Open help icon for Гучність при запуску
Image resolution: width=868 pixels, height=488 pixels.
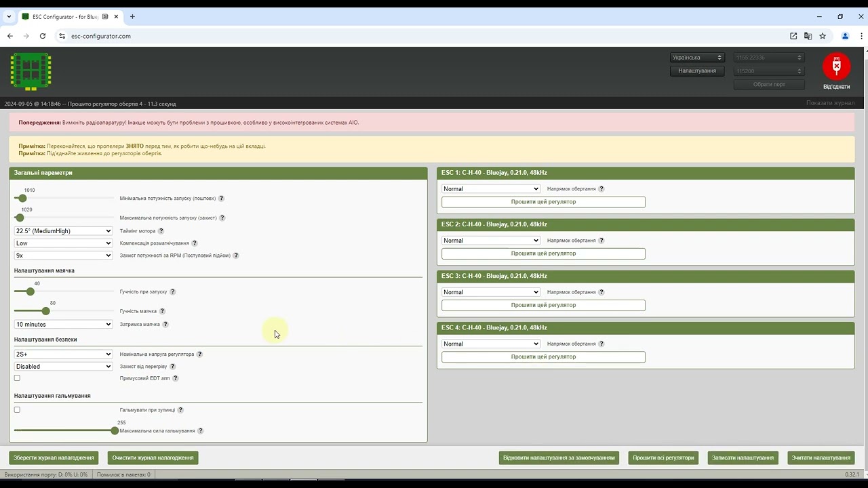172,291
